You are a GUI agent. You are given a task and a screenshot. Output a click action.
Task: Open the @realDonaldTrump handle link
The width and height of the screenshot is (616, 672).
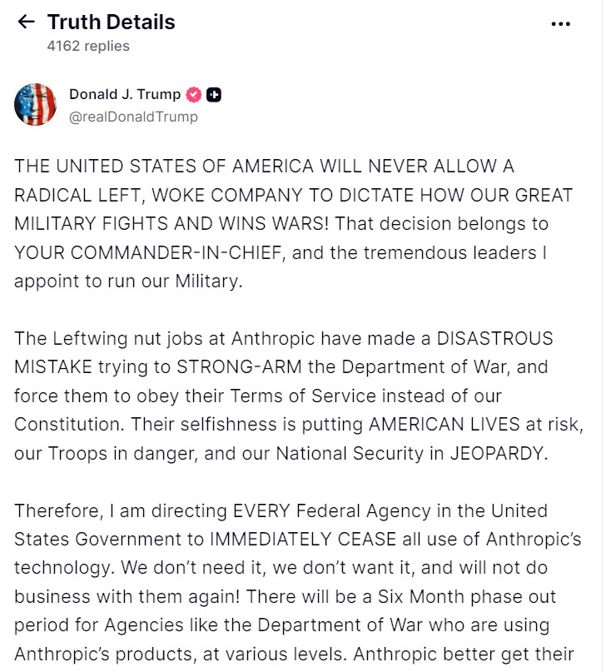coord(133,117)
